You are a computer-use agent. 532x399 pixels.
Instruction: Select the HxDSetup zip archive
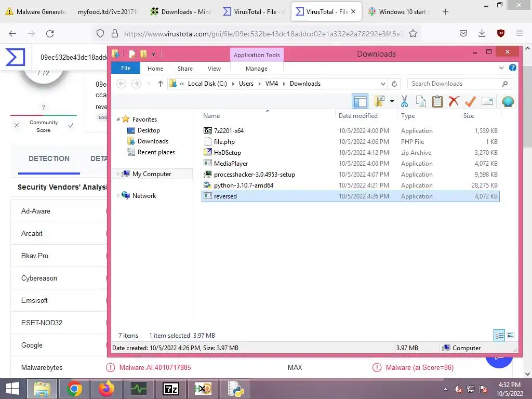click(x=351, y=152)
